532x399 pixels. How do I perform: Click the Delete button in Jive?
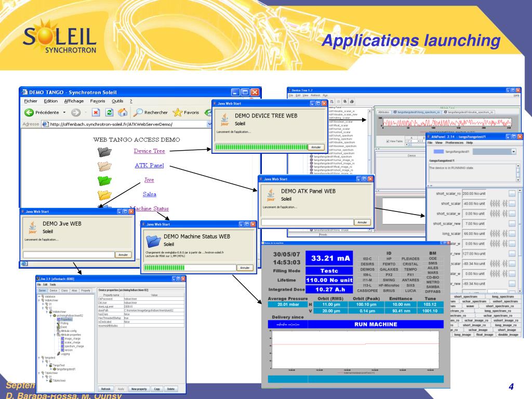click(x=170, y=389)
